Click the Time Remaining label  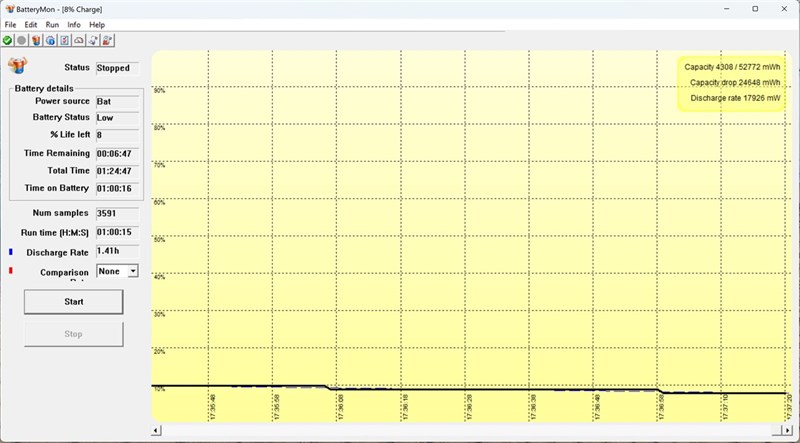pos(57,153)
